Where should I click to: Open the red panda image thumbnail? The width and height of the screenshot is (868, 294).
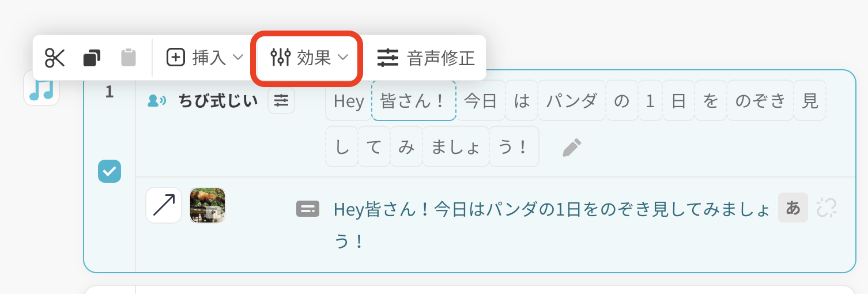(207, 206)
